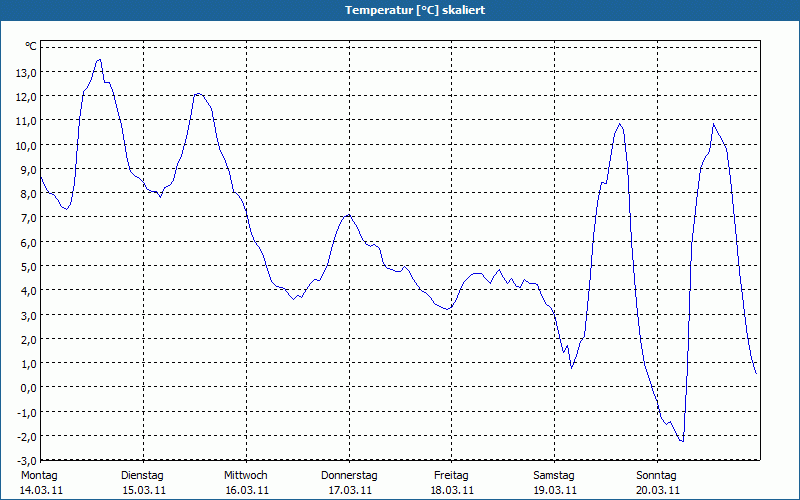Select the 'Dienstag' day label
800x500 pixels.
142,476
